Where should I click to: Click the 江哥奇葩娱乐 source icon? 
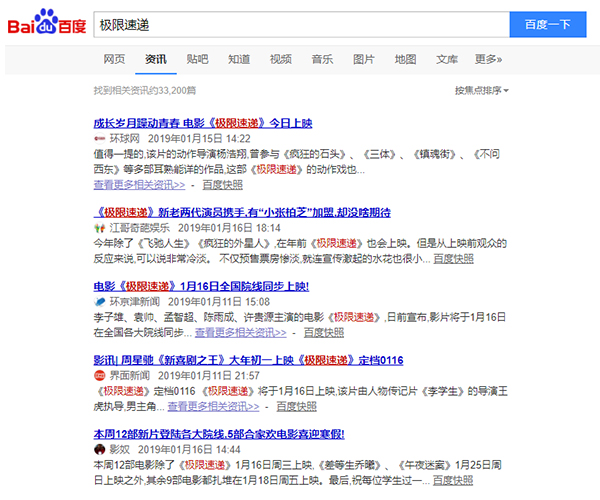(x=99, y=228)
